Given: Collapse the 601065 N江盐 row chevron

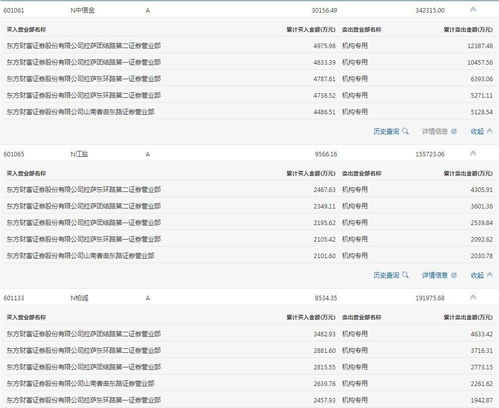Looking at the screenshot, I should tap(473, 154).
